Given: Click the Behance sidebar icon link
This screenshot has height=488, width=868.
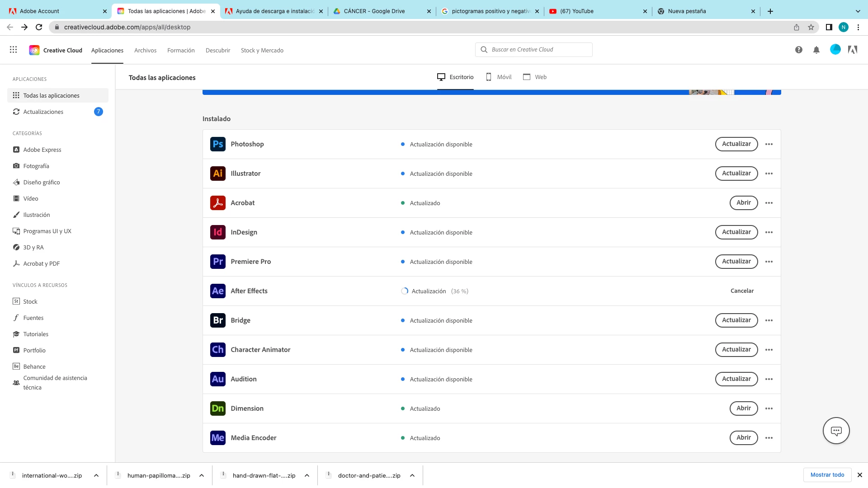Looking at the screenshot, I should pos(16,366).
